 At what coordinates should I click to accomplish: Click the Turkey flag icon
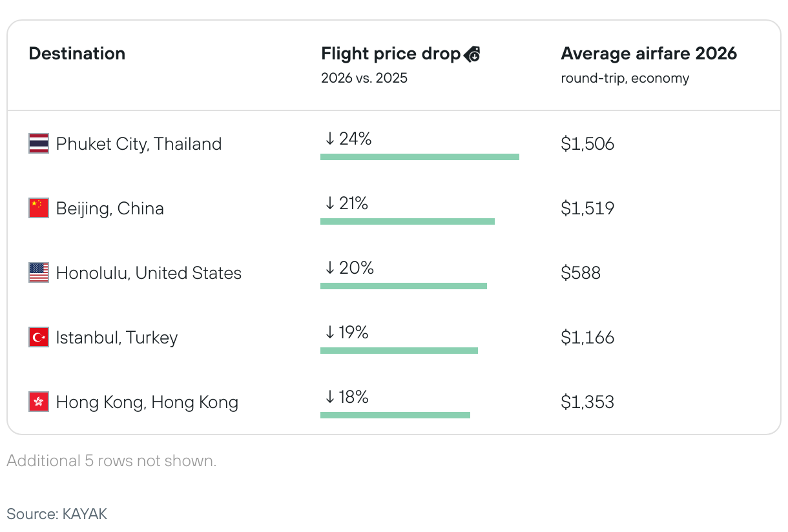[39, 337]
